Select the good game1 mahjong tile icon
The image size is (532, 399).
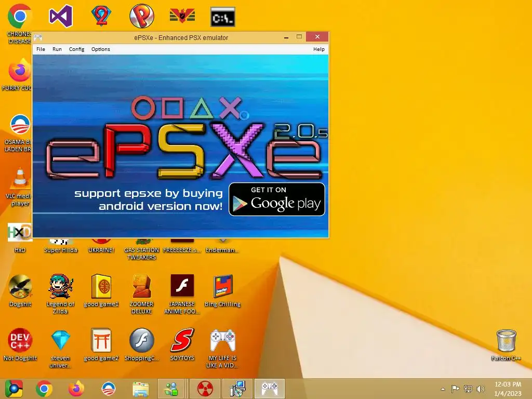[x=101, y=286]
